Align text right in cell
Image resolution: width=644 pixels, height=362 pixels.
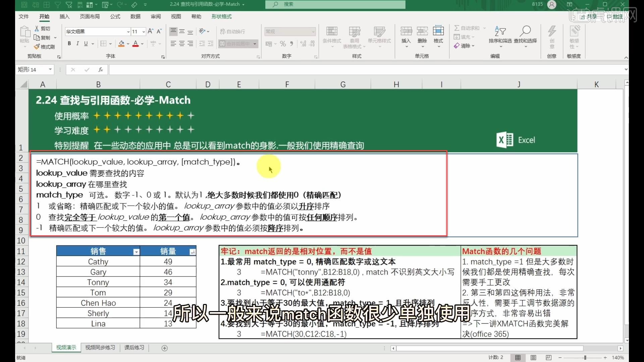click(190, 44)
